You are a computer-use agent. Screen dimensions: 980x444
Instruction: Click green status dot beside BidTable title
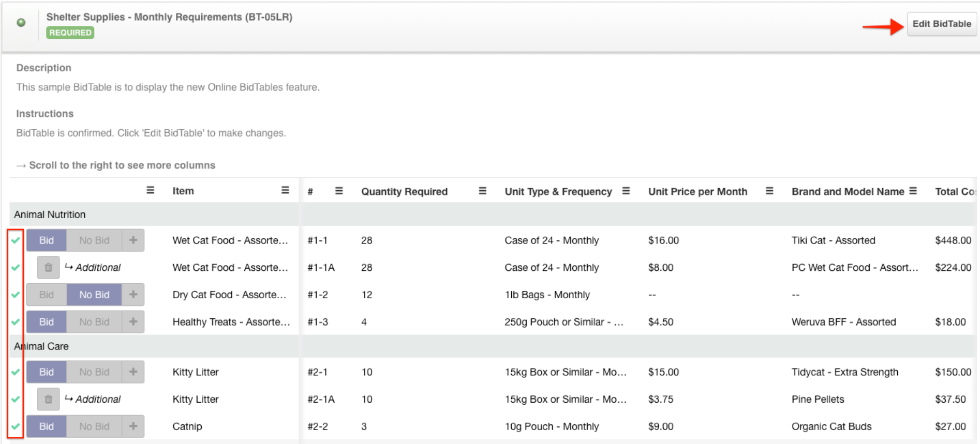(21, 22)
